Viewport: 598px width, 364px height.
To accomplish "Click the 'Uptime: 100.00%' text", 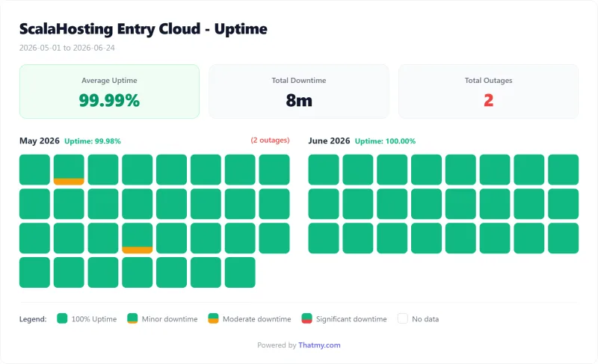I will click(385, 141).
